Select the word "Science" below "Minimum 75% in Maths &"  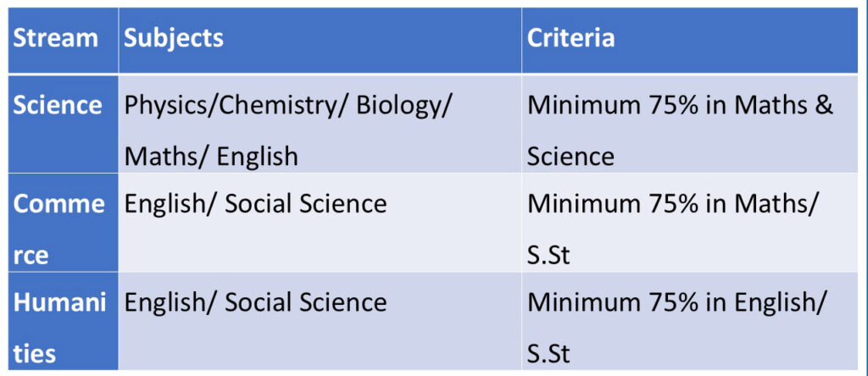point(570,157)
